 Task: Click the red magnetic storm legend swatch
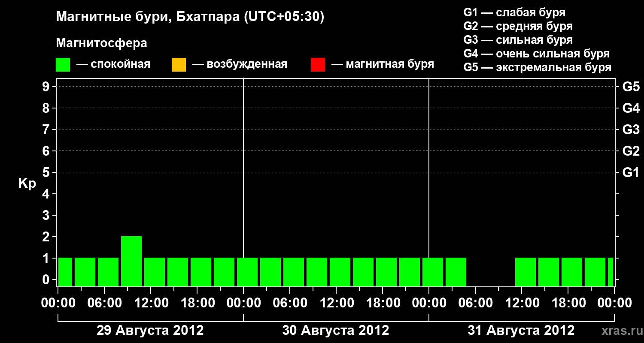(x=318, y=65)
